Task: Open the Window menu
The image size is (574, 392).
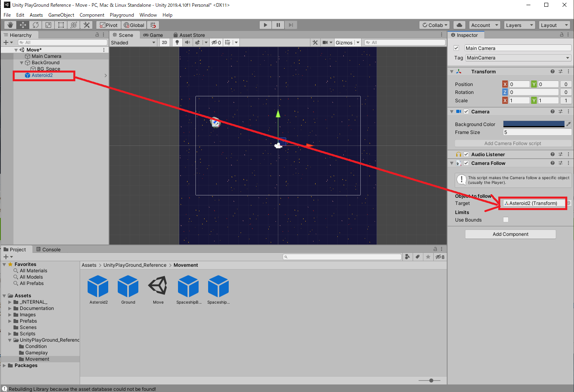Action: 148,15
